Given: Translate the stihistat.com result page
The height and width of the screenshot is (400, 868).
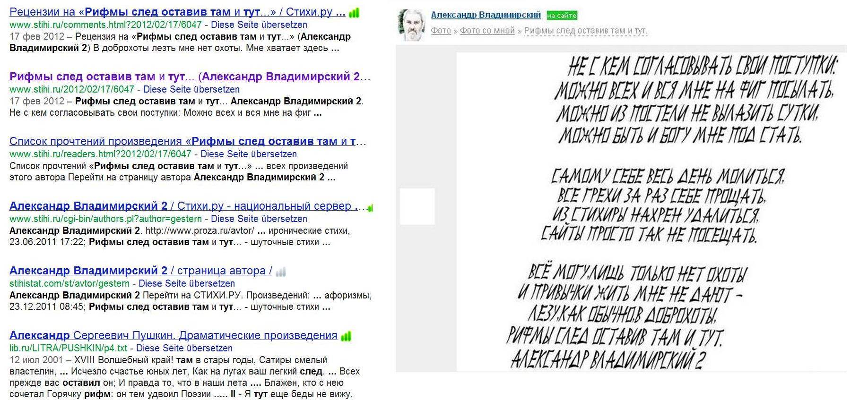Looking at the screenshot, I should (186, 283).
